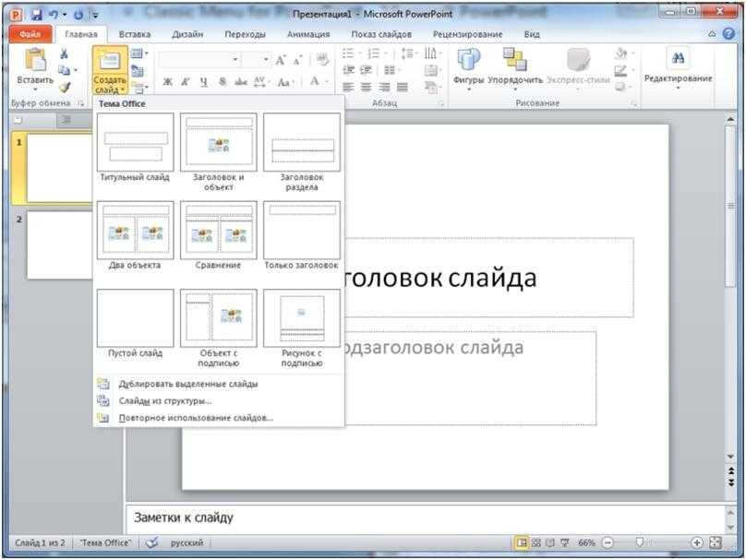Viewport: 746px width, 560px height.
Task: Switch to Normal view status icon
Action: (x=522, y=542)
